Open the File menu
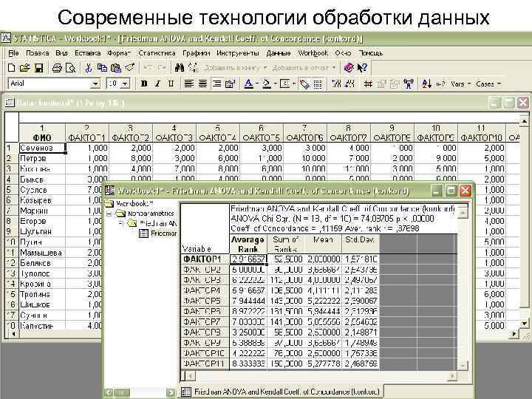Image resolution: width=532 pixels, height=399 pixels. (x=13, y=53)
